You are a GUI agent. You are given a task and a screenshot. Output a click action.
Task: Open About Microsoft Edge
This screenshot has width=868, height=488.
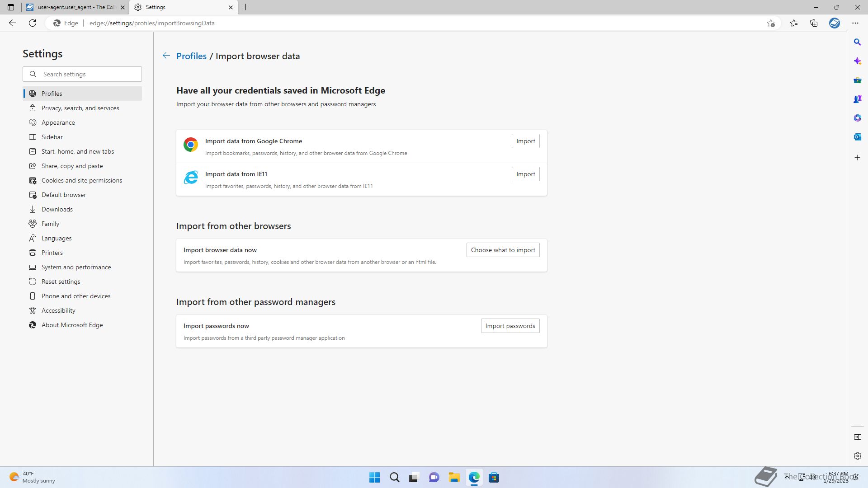click(x=82, y=325)
